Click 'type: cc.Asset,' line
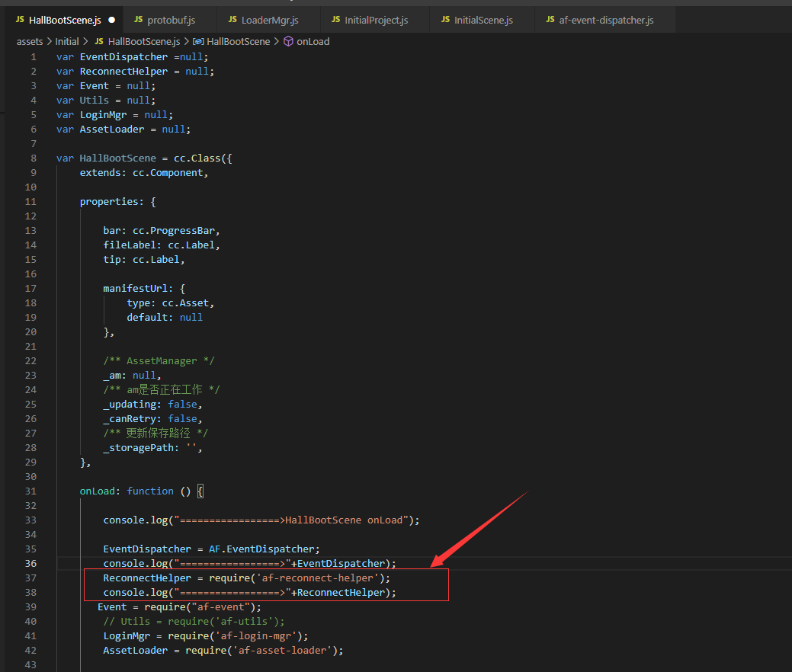The image size is (792, 672). (x=171, y=303)
